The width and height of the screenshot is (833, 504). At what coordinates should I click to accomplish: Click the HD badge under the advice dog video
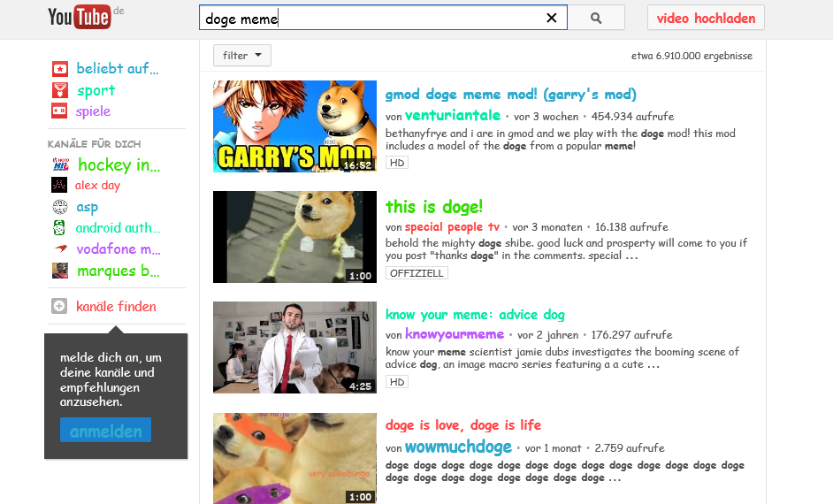(397, 382)
